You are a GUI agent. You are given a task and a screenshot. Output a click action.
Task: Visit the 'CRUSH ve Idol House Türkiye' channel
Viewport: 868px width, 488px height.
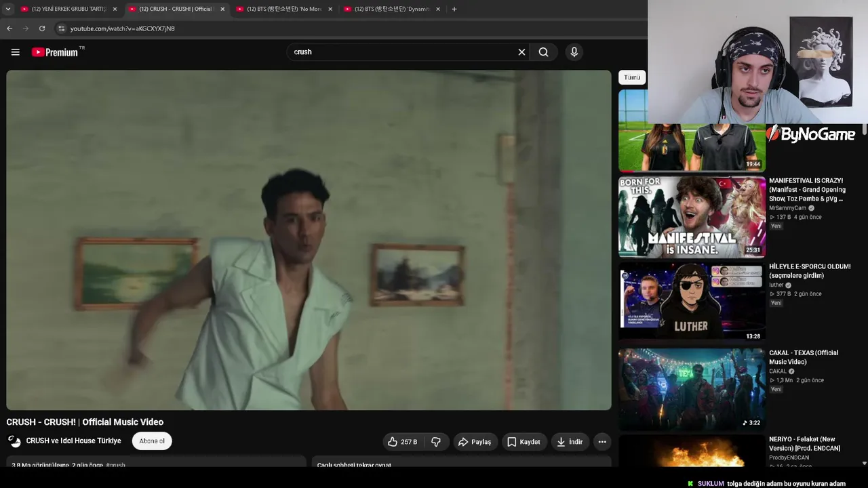[73, 441]
